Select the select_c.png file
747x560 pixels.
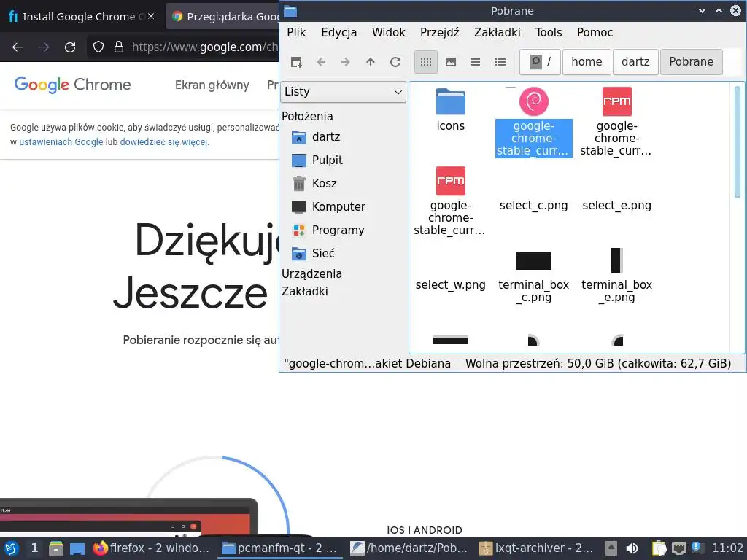[533, 205]
